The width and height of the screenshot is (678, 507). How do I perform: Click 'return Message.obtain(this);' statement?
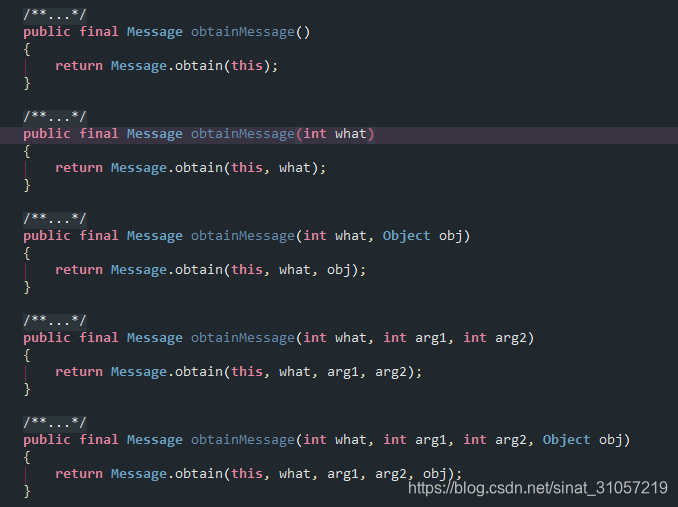(x=166, y=66)
